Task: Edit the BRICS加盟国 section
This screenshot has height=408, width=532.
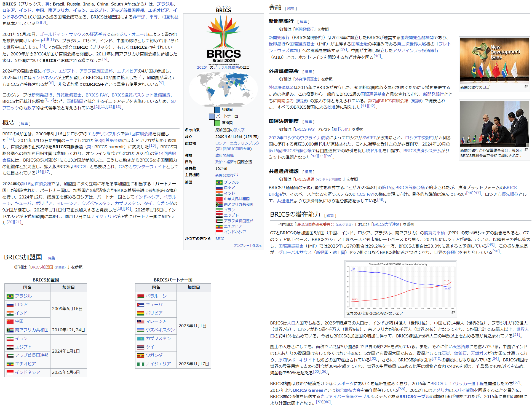Action: coord(52,258)
